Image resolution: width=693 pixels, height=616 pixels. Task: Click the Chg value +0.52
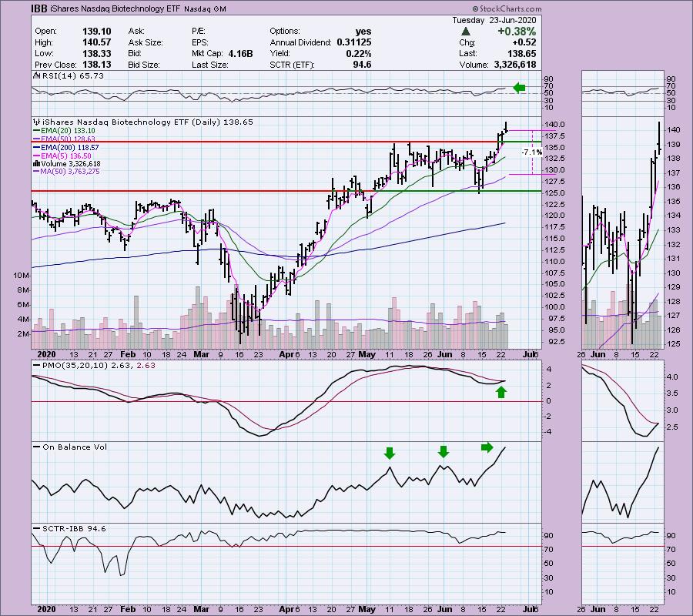tap(524, 42)
